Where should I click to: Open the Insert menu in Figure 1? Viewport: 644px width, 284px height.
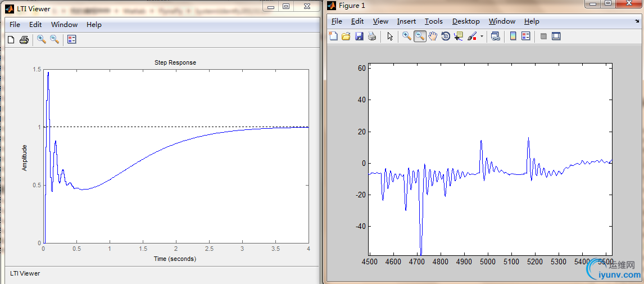pos(406,21)
